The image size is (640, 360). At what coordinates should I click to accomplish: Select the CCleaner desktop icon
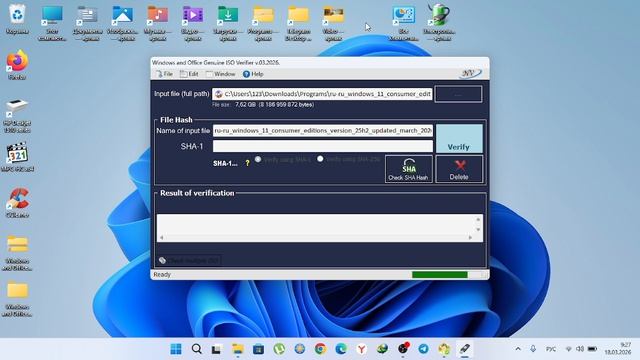point(17,202)
